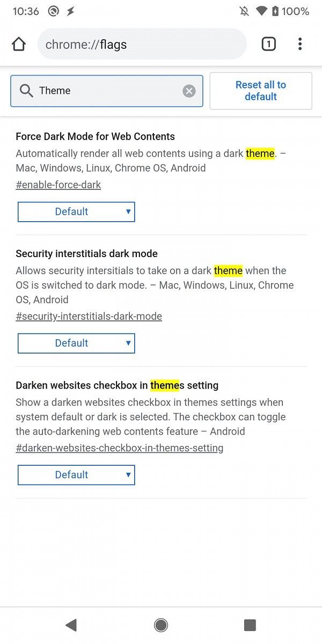Click the magnifying glass search icon

click(26, 91)
